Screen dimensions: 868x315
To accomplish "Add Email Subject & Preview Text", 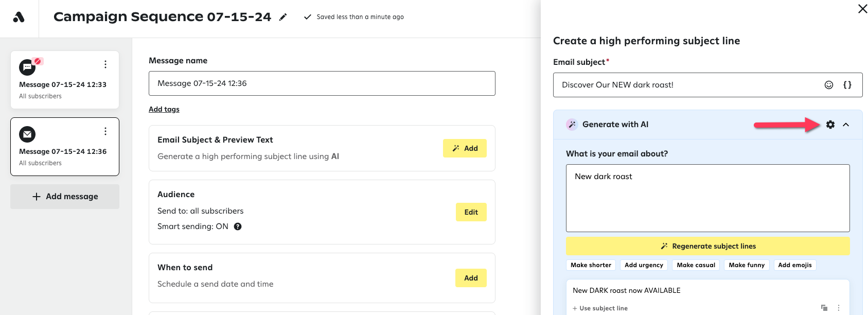I will (465, 148).
